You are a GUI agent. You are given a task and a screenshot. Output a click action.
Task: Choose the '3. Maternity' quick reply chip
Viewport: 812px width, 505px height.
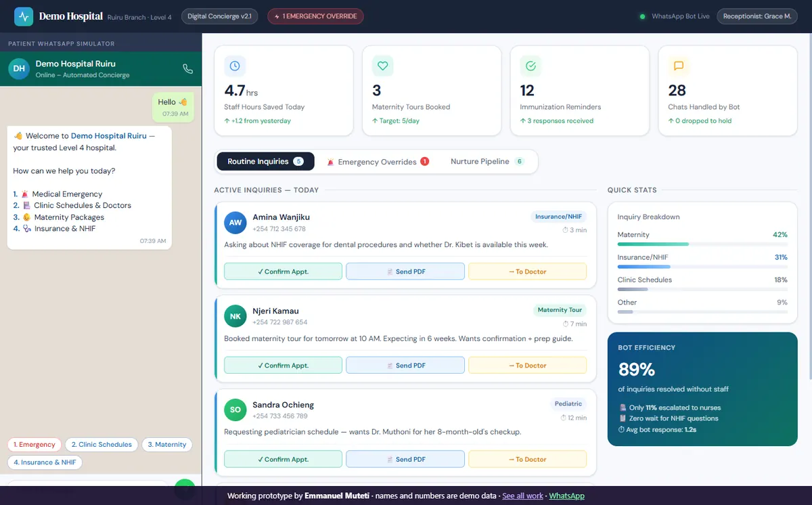[x=167, y=445]
